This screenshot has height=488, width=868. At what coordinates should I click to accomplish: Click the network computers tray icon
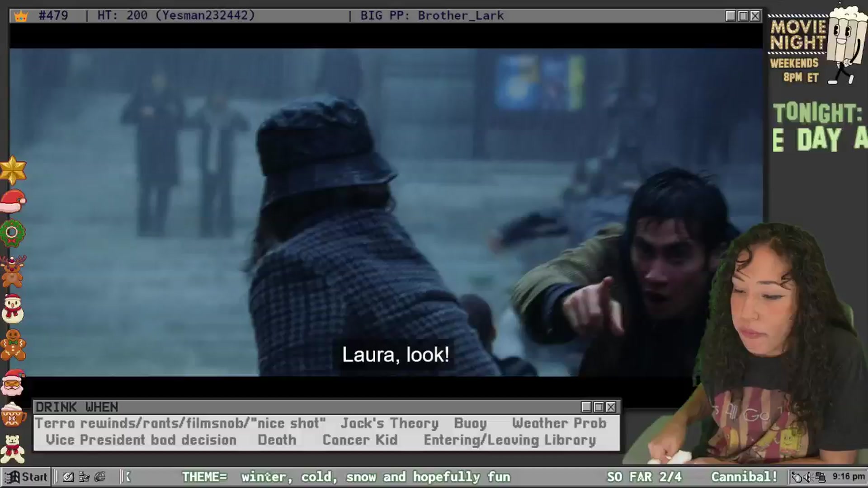821,477
